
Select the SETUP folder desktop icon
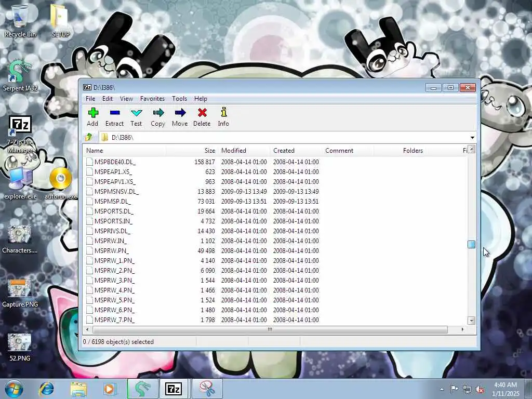pyautogui.click(x=60, y=21)
